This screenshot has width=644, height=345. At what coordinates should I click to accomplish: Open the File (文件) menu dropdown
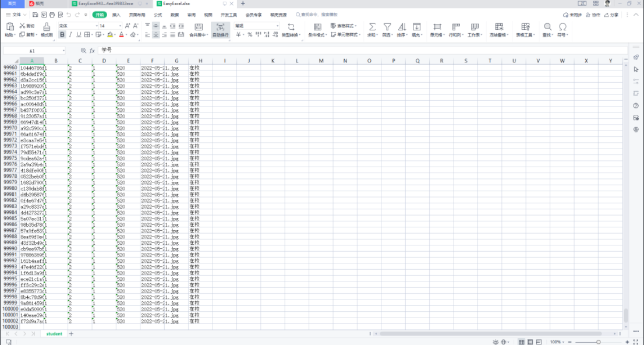[x=16, y=15]
